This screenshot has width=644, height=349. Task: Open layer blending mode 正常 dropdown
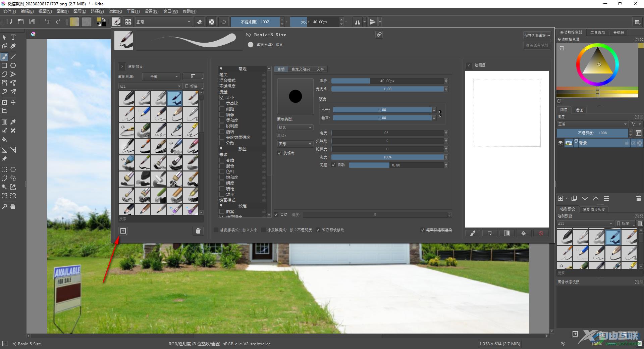[x=592, y=124]
